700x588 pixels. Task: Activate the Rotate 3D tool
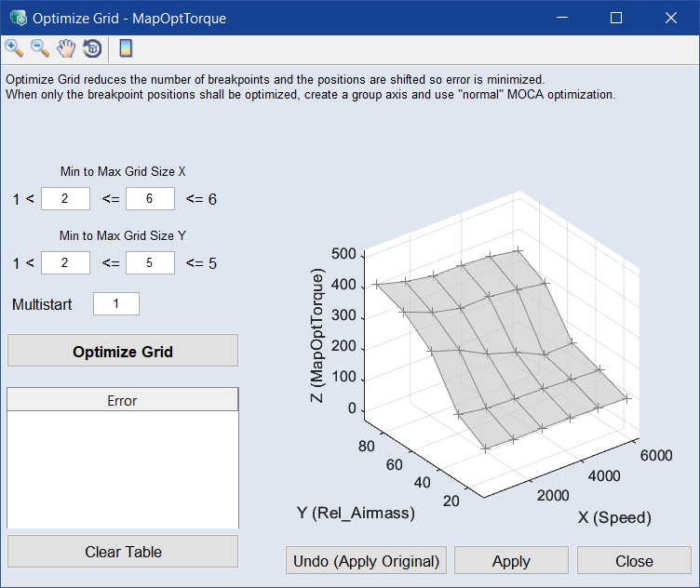[92, 48]
